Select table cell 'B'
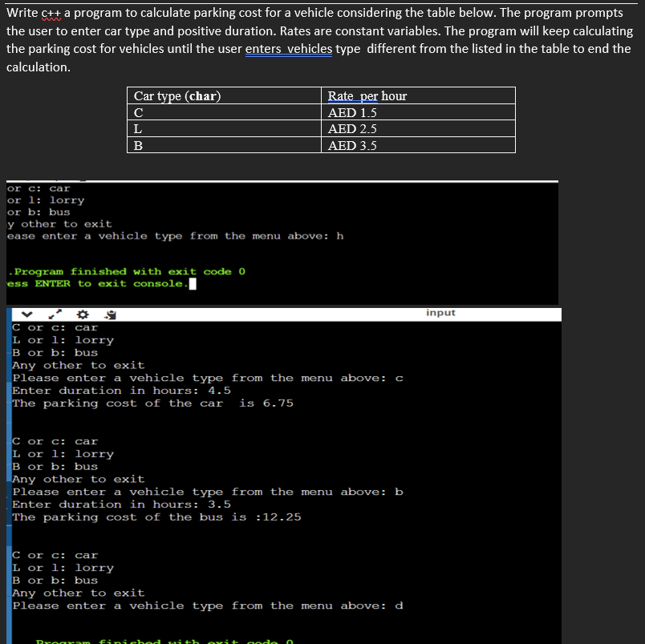The height and width of the screenshot is (644, 645). 224,145
